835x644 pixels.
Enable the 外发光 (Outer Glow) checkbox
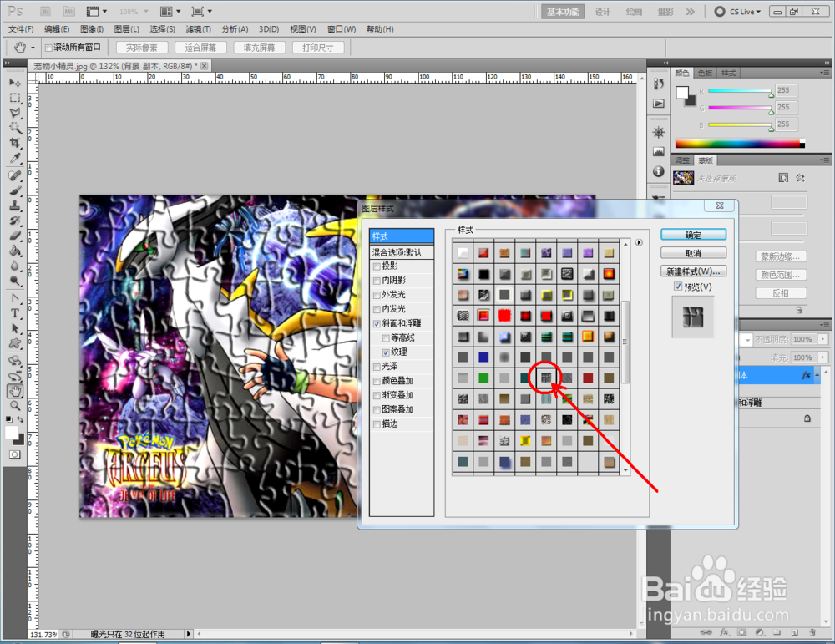(x=377, y=295)
